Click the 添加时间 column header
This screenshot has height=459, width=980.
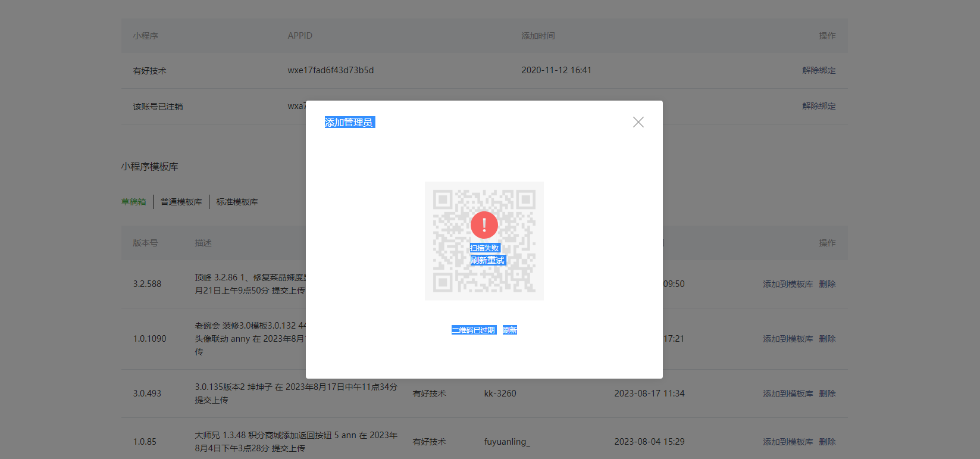[538, 36]
